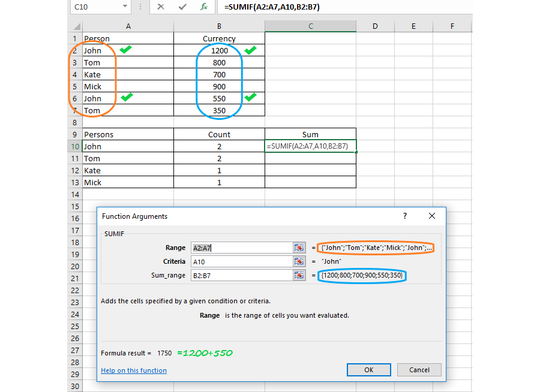
Task: Select cell containing 1200 in Currency column
Action: 219,50
